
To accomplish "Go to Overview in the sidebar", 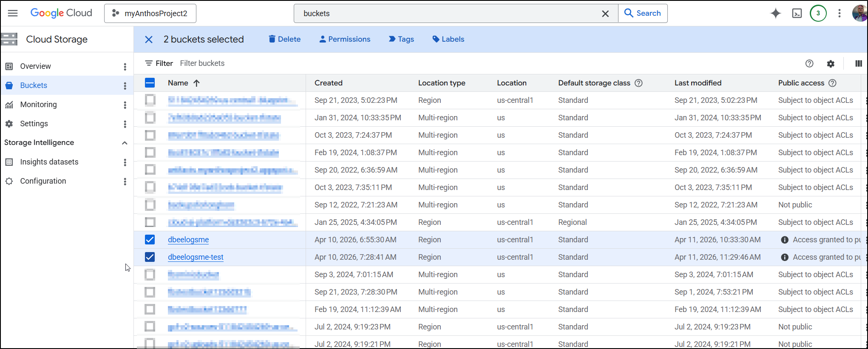I will click(x=35, y=66).
